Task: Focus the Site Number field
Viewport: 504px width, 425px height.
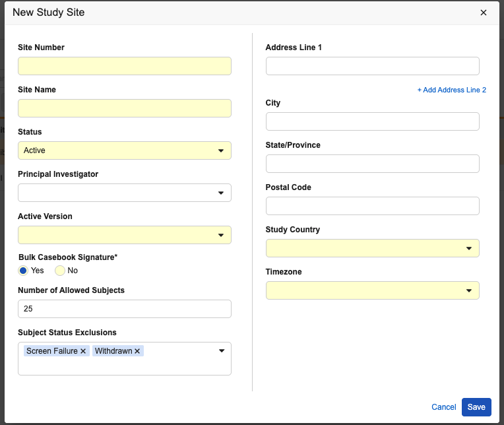Action: point(125,66)
